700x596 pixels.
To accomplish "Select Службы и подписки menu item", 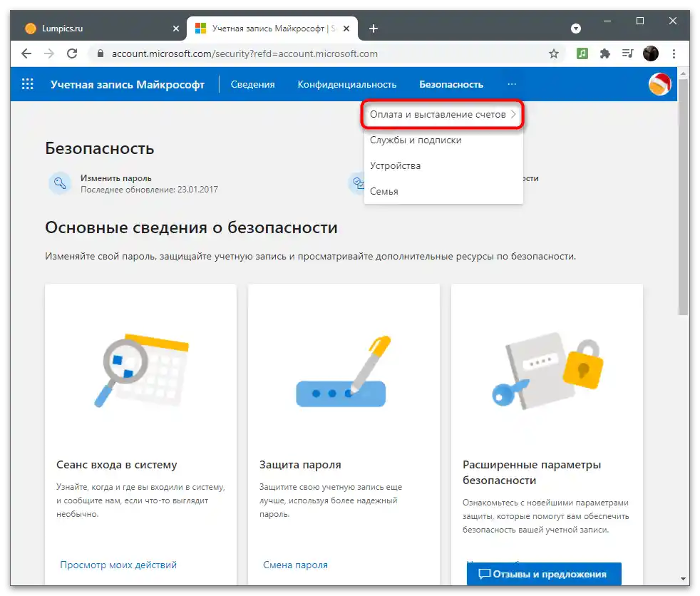I will pyautogui.click(x=416, y=140).
